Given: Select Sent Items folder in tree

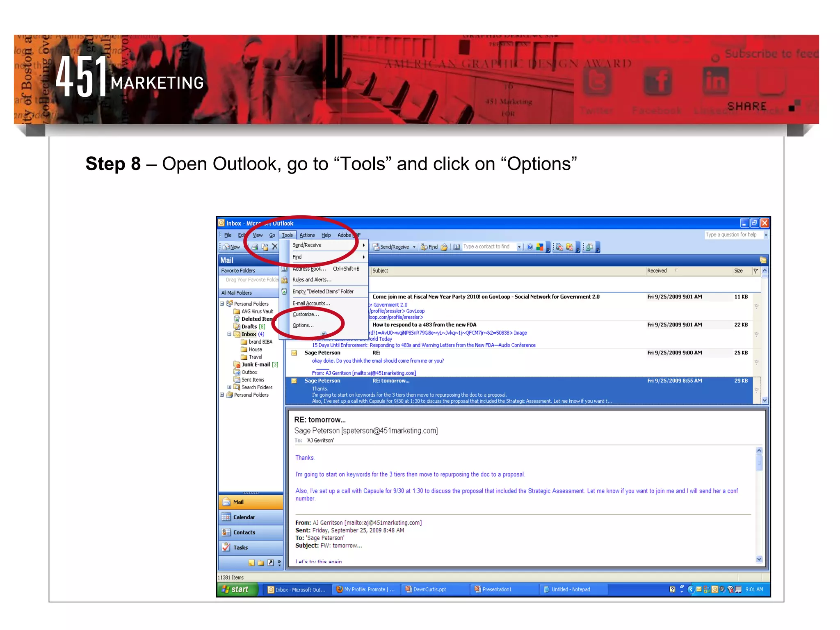Looking at the screenshot, I should pyautogui.click(x=249, y=380).
